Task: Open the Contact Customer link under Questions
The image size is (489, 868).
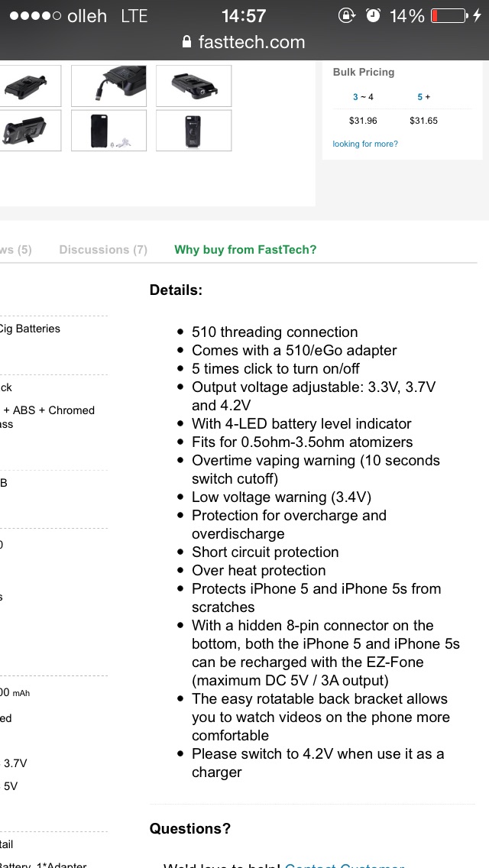Action: (x=344, y=864)
